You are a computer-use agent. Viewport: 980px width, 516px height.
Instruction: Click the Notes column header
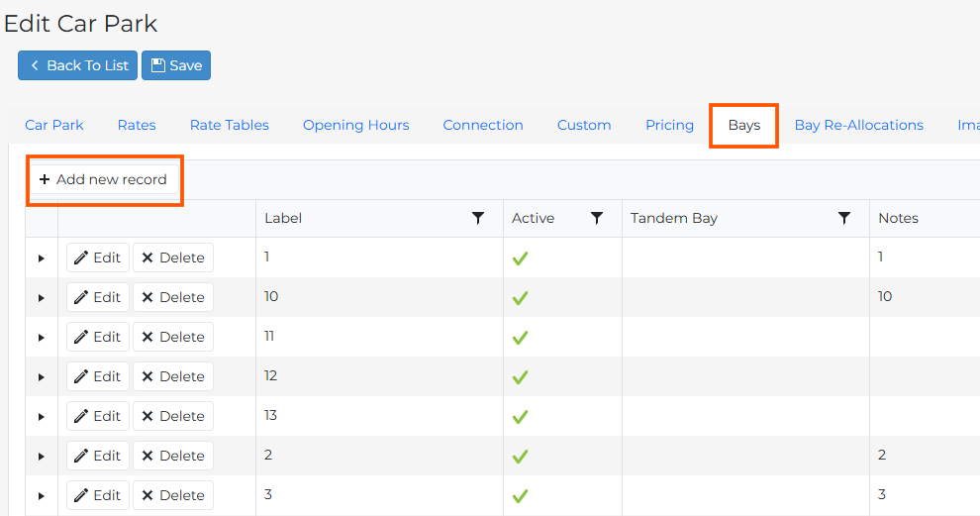(x=898, y=218)
